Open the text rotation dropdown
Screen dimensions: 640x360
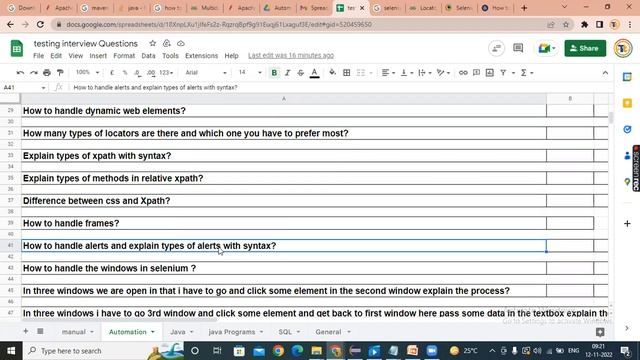[443, 73]
